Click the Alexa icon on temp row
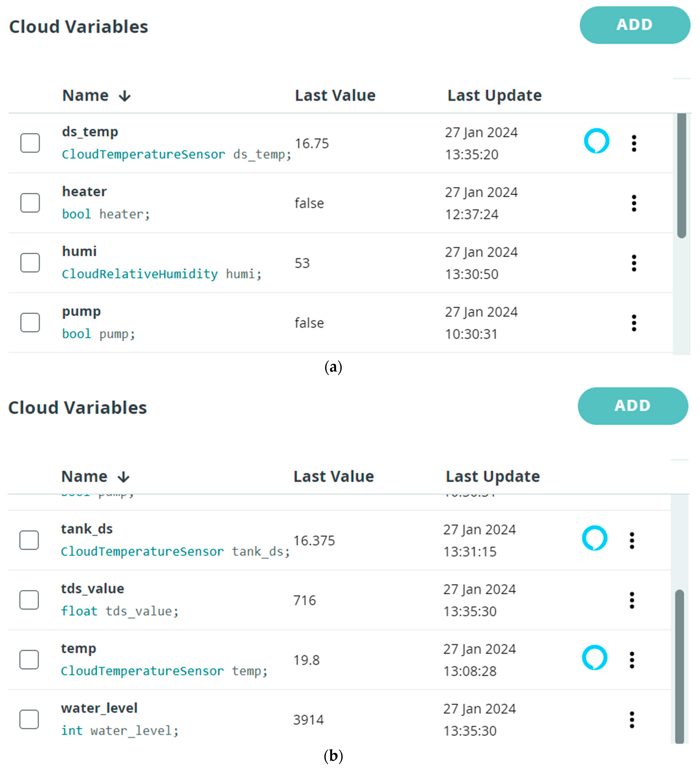The image size is (700, 770). [595, 658]
